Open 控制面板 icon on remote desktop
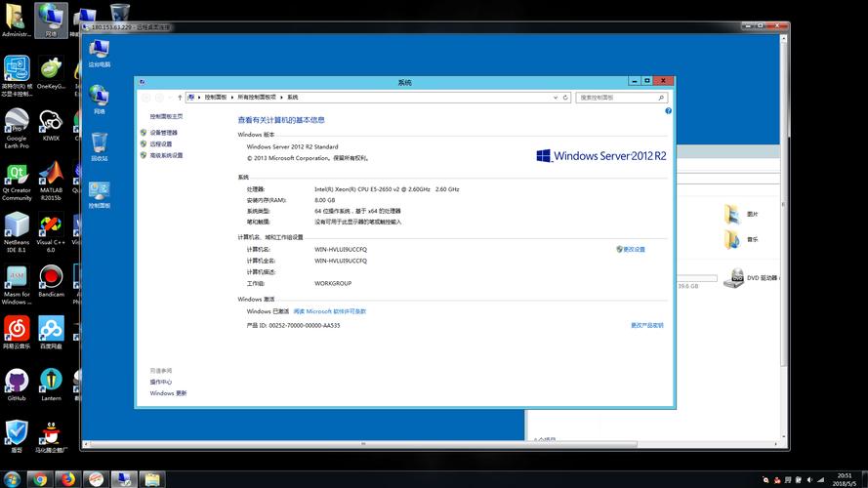This screenshot has width=868, height=488. pos(99,194)
